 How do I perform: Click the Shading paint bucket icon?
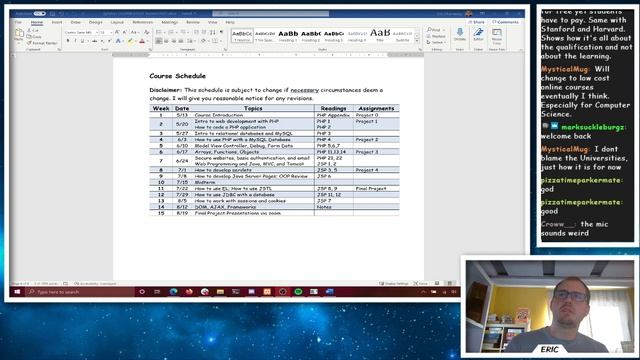click(x=203, y=41)
